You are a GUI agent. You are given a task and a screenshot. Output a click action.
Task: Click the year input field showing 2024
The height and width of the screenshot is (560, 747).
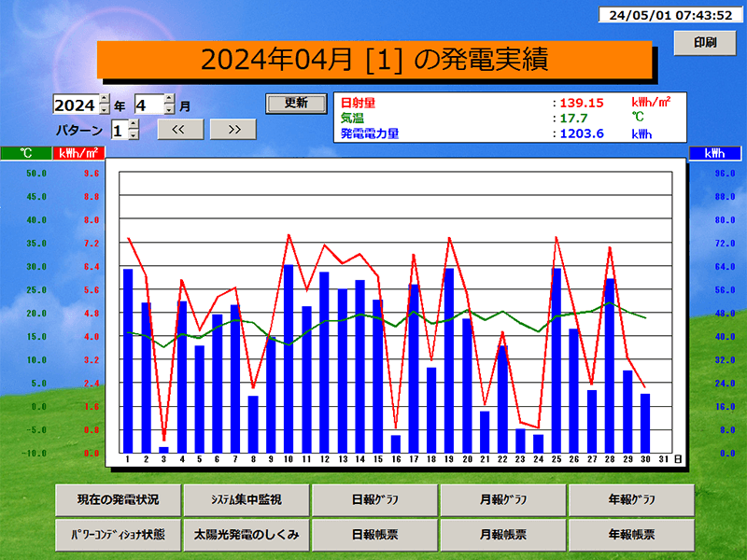pos(77,105)
